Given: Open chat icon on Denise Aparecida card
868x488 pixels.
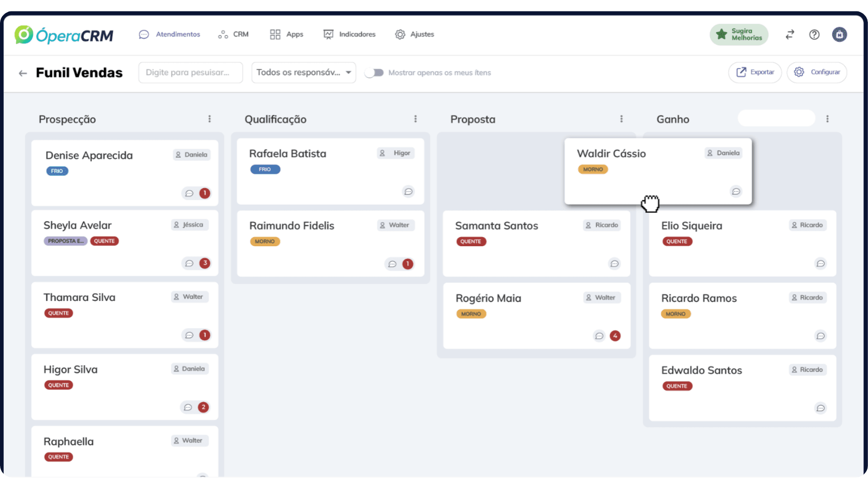Looking at the screenshot, I should (x=189, y=193).
